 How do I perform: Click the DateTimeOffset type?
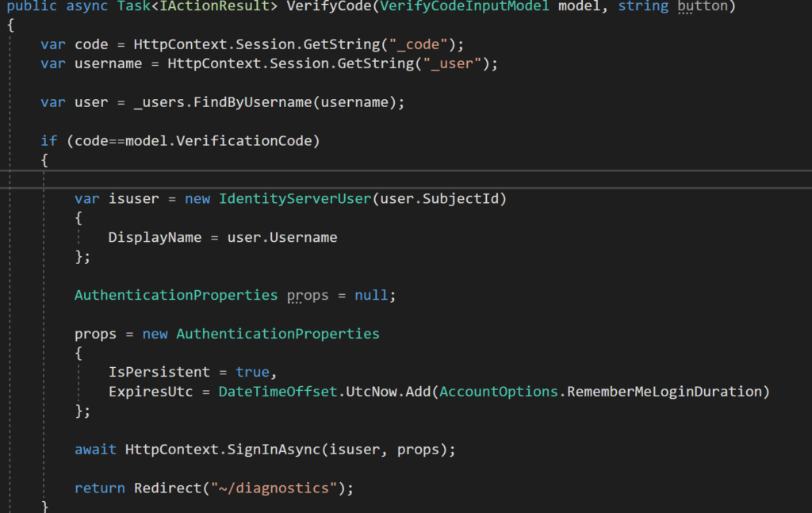(278, 392)
